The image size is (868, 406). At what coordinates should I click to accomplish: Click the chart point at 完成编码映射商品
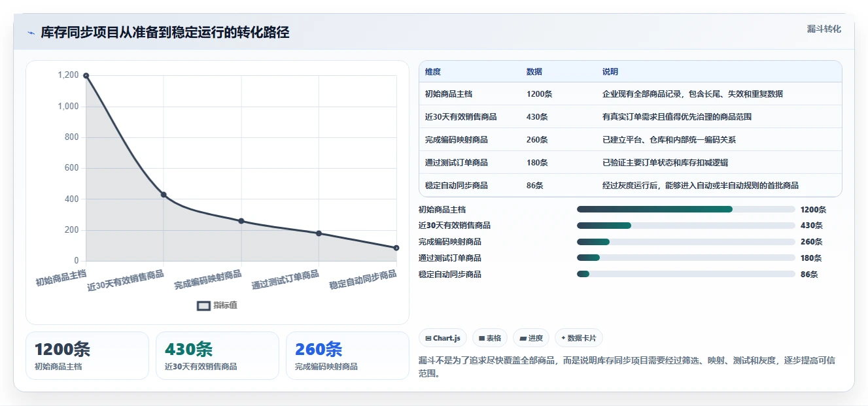coord(241,221)
